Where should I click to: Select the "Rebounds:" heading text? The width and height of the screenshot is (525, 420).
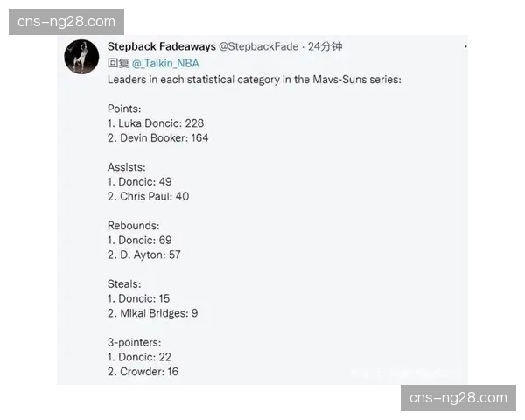(133, 226)
